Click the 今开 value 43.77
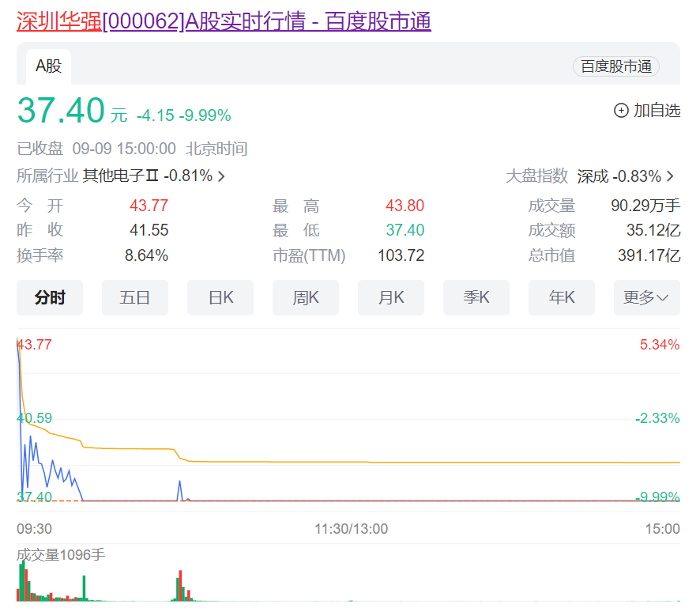The width and height of the screenshot is (700, 612). pyautogui.click(x=149, y=206)
